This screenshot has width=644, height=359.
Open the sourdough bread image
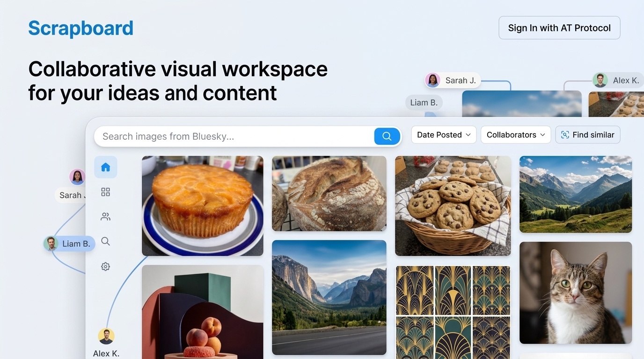click(329, 194)
